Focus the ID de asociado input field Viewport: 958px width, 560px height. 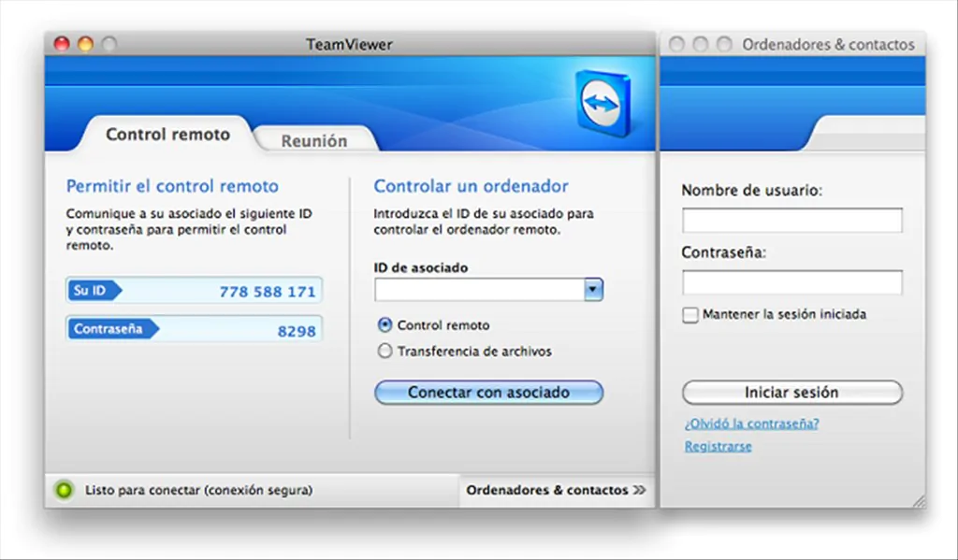click(480, 290)
